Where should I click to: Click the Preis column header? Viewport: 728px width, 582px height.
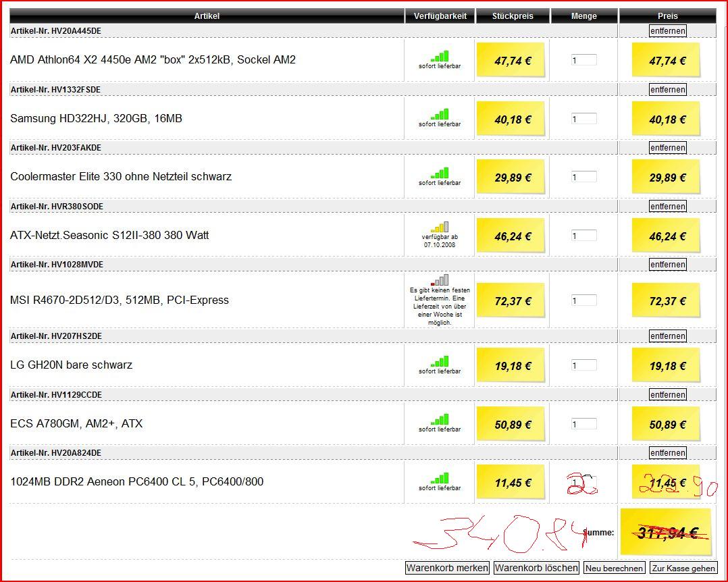click(x=668, y=16)
